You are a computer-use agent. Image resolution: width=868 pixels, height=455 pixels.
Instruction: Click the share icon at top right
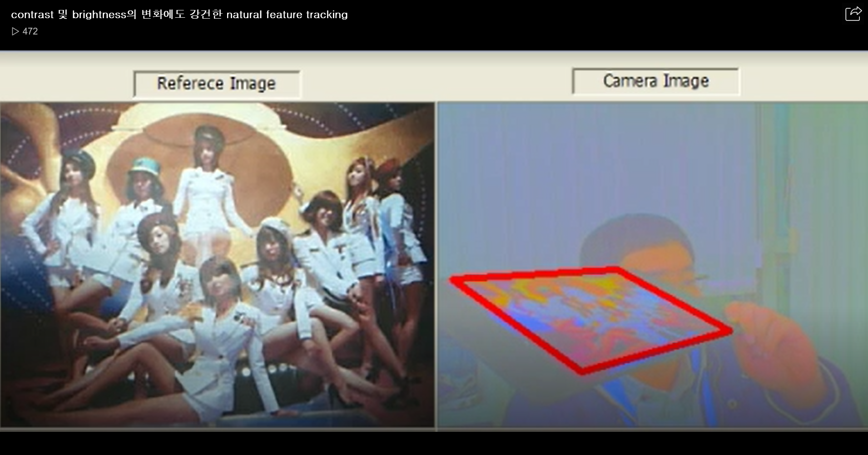click(853, 14)
